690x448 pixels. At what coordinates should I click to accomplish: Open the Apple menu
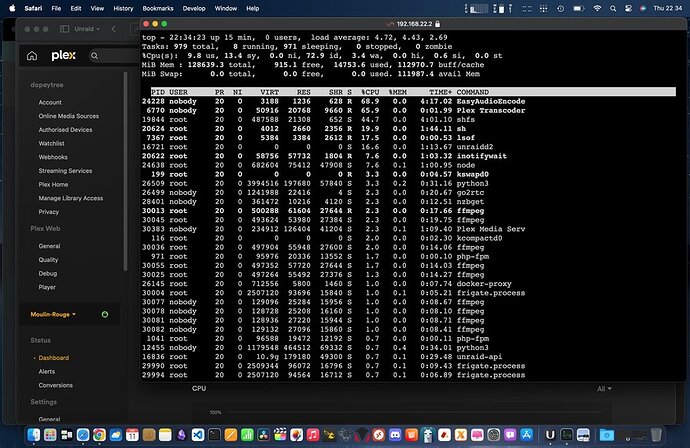12,8
